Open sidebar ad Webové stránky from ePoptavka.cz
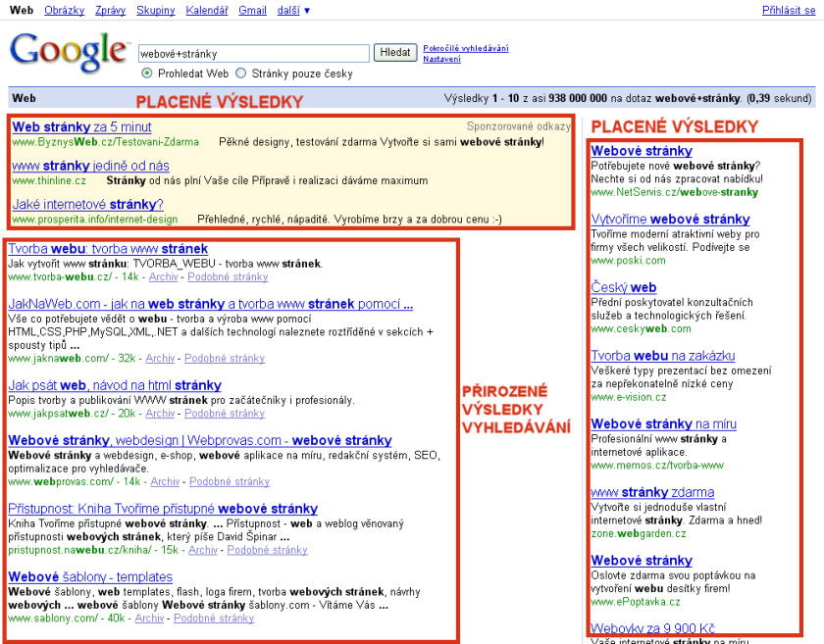The height and width of the screenshot is (644, 824). point(642,561)
